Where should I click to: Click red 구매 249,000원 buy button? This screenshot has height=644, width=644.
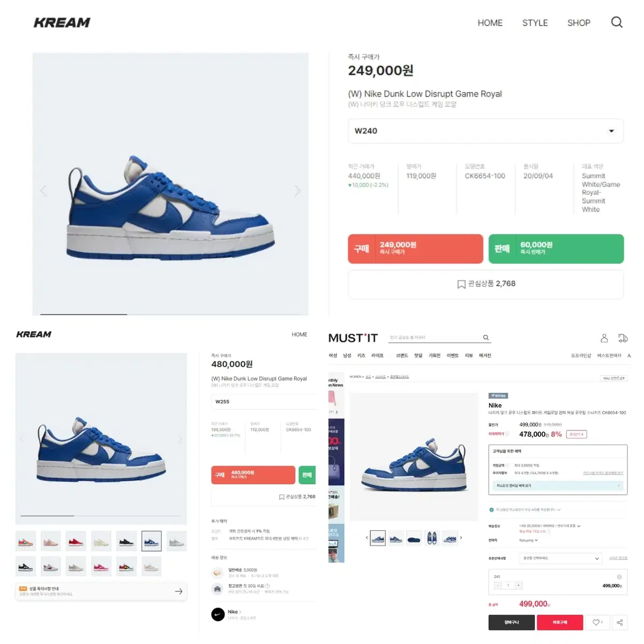[x=415, y=248]
